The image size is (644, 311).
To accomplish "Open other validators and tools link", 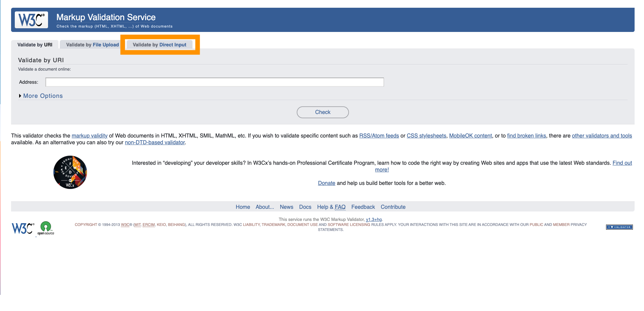I will coord(602,135).
